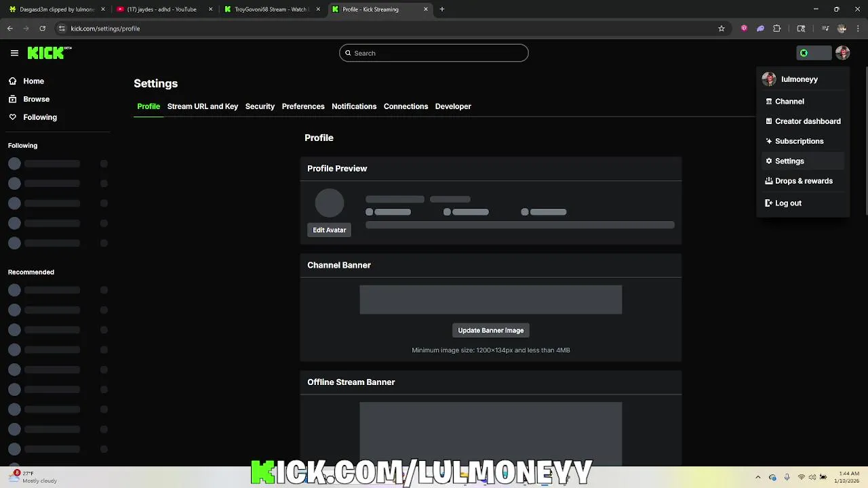Open Subscriptions from user menu
868x488 pixels.
tap(802, 141)
